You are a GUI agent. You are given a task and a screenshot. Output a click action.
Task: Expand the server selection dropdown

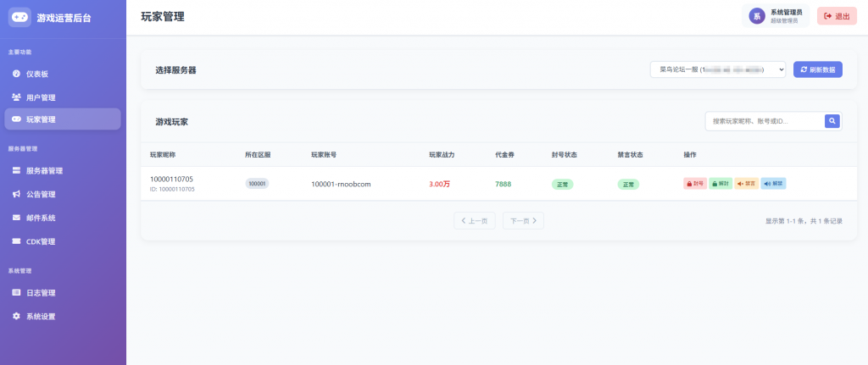pos(718,69)
